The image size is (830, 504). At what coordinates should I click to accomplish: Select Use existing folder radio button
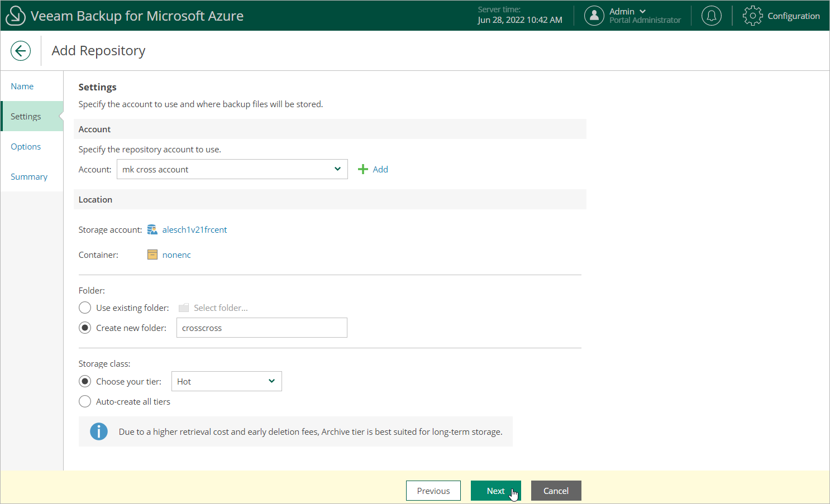(x=85, y=308)
